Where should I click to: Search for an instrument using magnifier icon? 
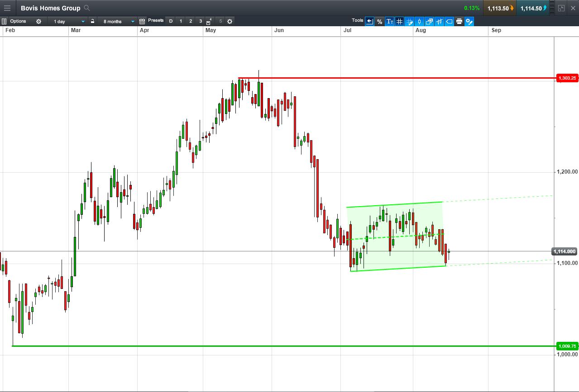(87, 8)
